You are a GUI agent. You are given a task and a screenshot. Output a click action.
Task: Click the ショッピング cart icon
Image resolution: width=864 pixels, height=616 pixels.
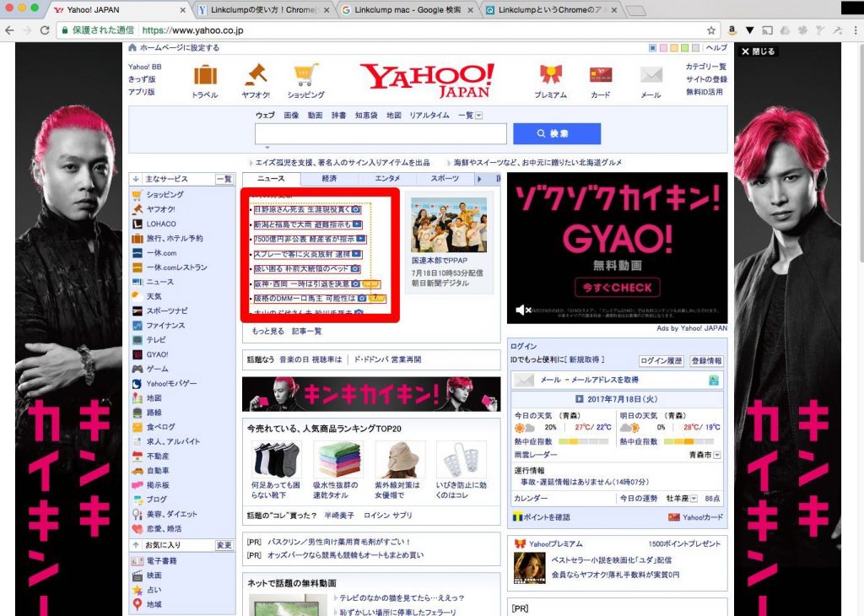tap(305, 75)
